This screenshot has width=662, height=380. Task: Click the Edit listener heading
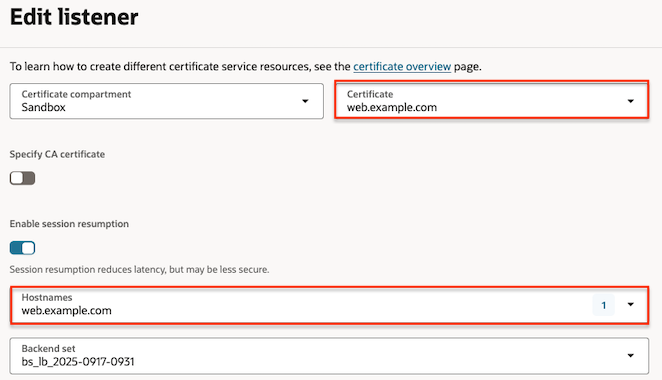point(74,17)
